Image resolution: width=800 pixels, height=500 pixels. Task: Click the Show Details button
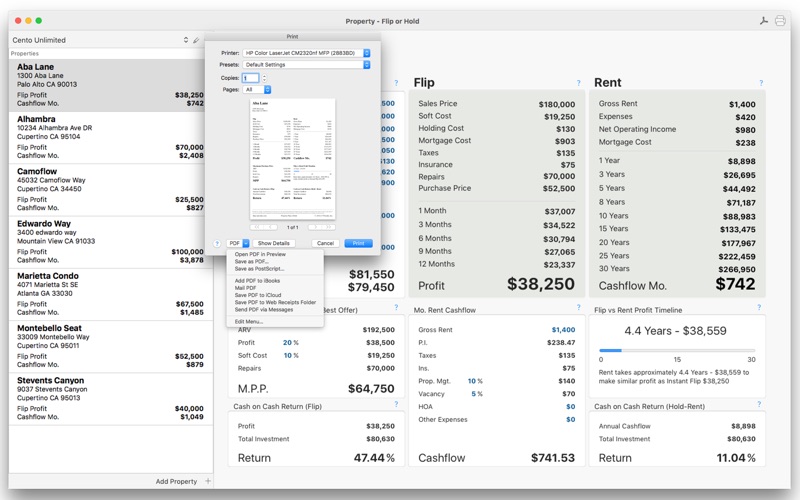(x=273, y=243)
